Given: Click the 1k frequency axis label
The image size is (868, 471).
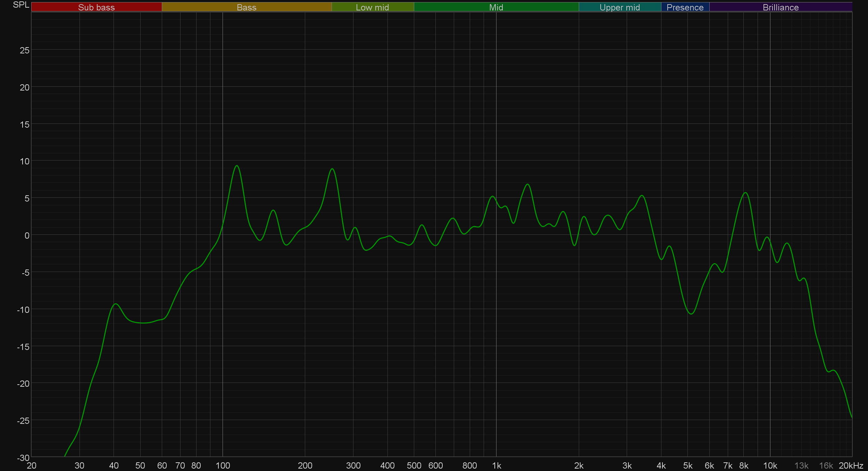Looking at the screenshot, I should tap(496, 465).
